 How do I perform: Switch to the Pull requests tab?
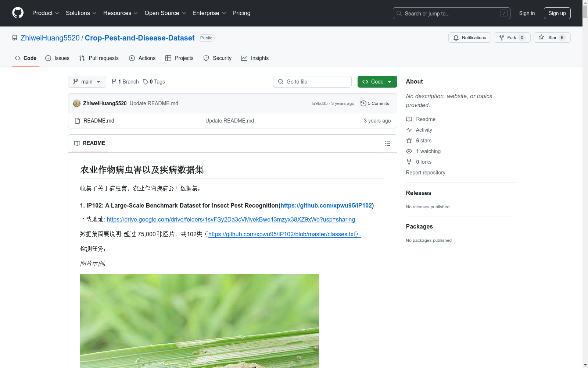pos(98,58)
